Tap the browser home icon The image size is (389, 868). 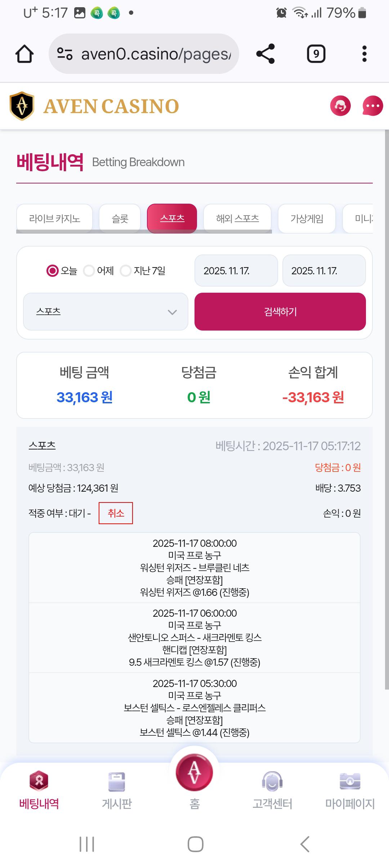tap(24, 54)
